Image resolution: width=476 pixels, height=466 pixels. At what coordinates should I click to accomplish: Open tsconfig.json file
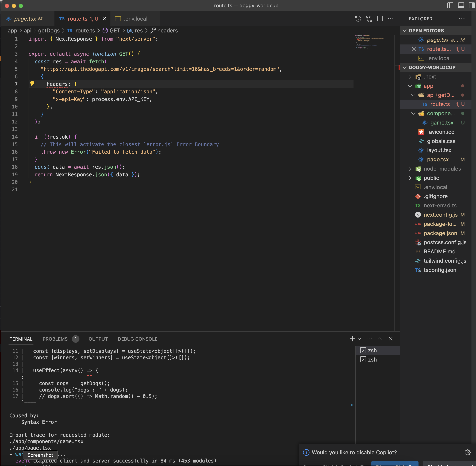(436, 270)
